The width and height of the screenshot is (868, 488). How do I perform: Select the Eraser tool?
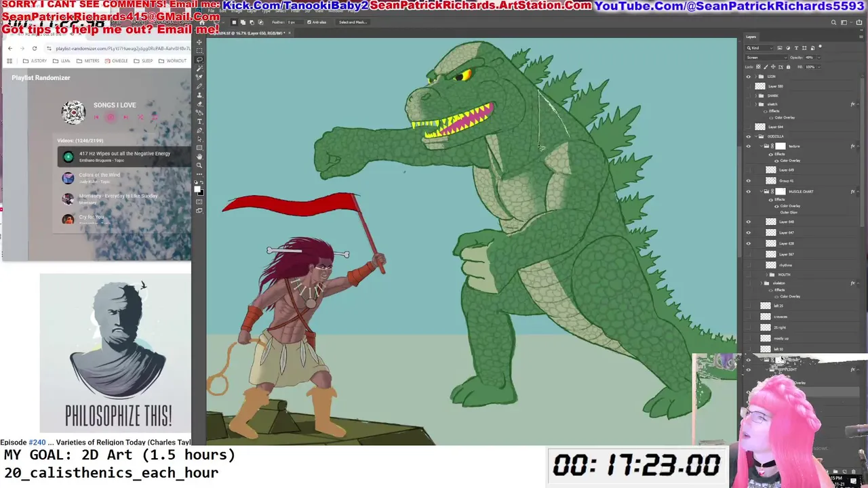[199, 104]
